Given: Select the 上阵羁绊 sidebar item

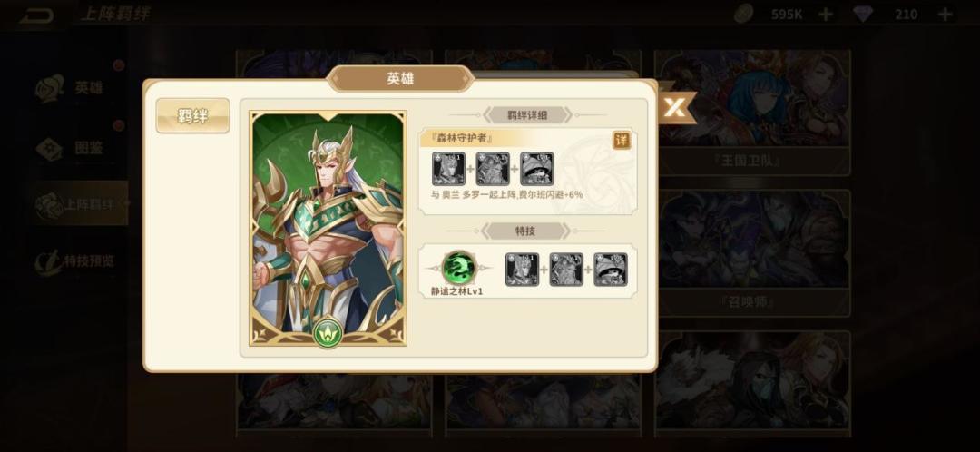Looking at the screenshot, I should click(x=82, y=204).
